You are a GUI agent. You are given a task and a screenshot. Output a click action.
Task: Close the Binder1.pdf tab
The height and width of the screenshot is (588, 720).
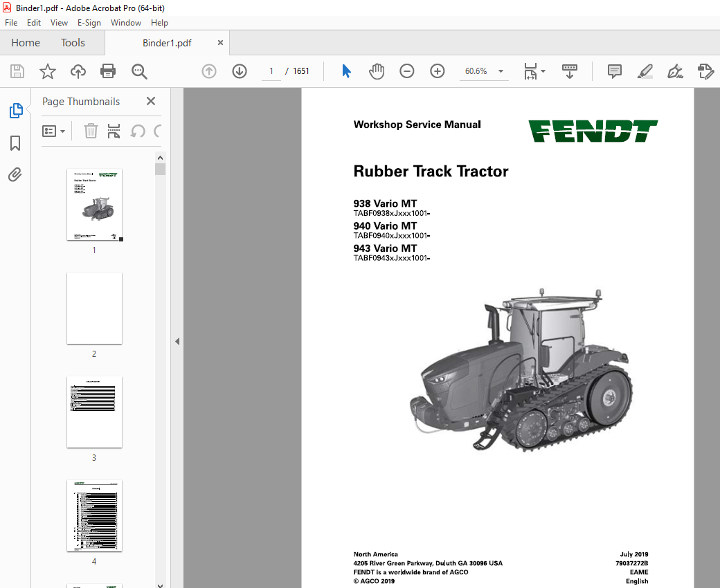[x=220, y=42]
